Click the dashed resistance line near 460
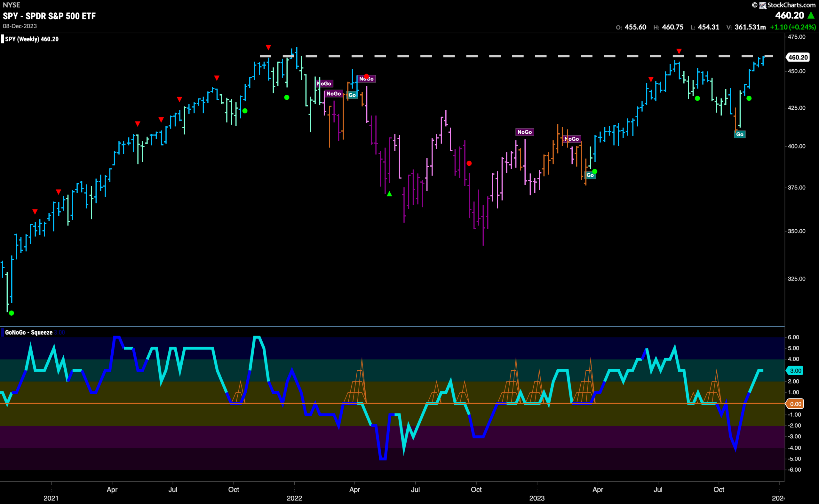The image size is (819, 504). (x=516, y=56)
